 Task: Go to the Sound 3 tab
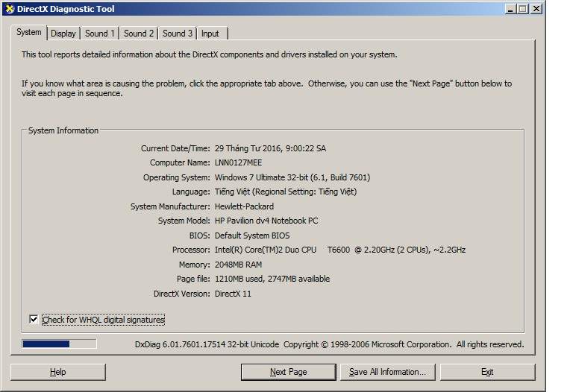tap(178, 34)
